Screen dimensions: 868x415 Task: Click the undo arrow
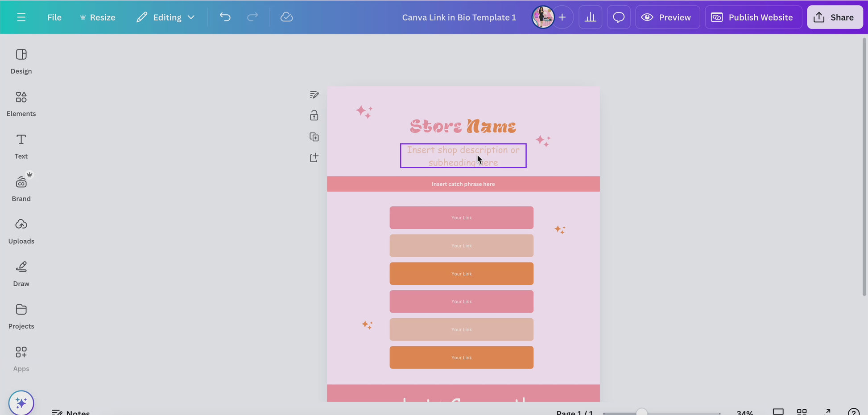225,17
